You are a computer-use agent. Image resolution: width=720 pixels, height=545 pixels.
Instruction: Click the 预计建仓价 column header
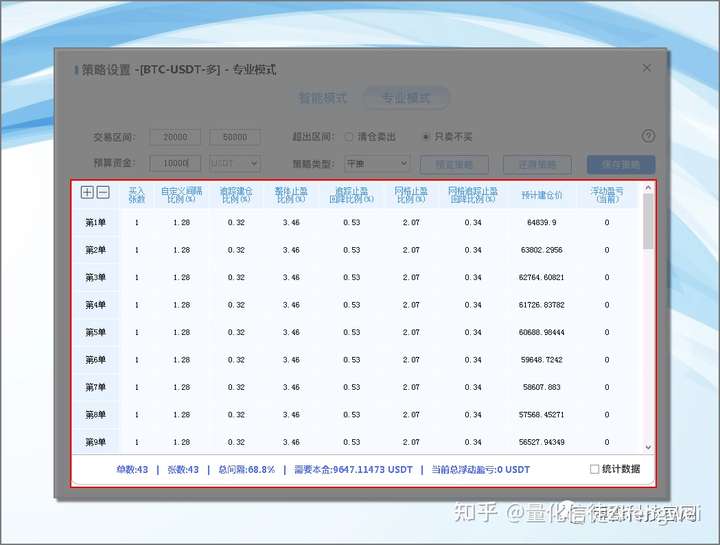coord(542,195)
